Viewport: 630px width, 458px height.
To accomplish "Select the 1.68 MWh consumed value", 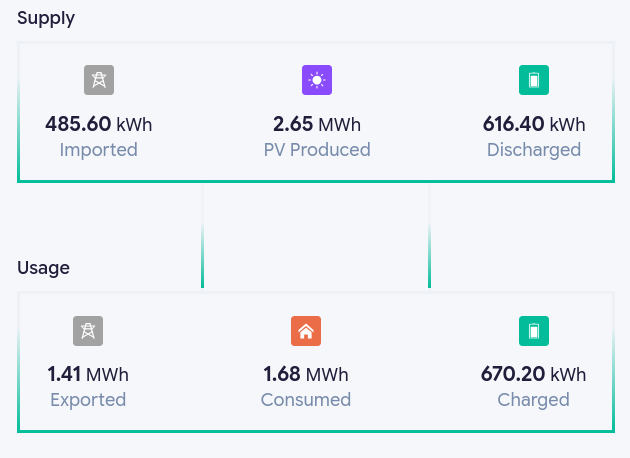I will [306, 374].
